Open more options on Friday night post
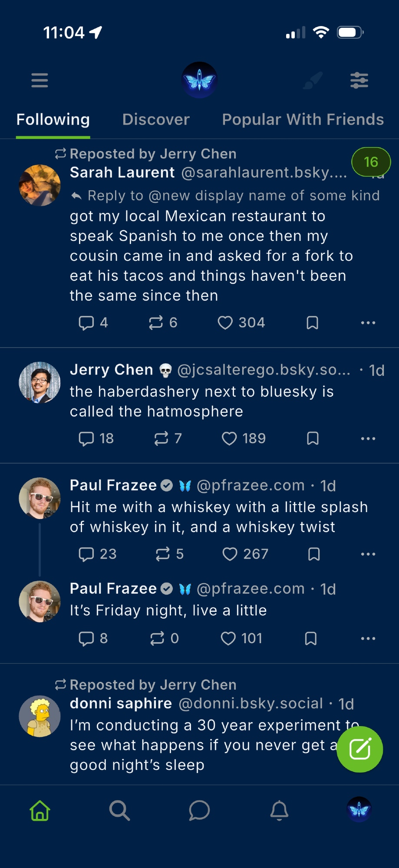Viewport: 399px width, 868px height. coord(368,638)
